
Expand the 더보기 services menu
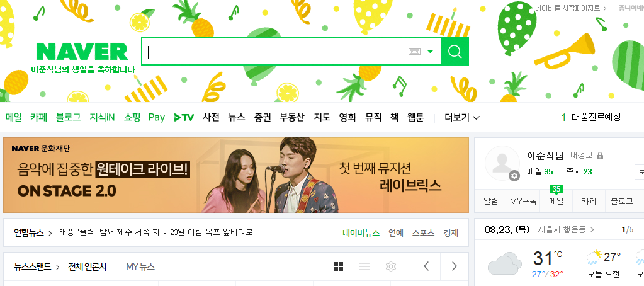[x=462, y=118]
